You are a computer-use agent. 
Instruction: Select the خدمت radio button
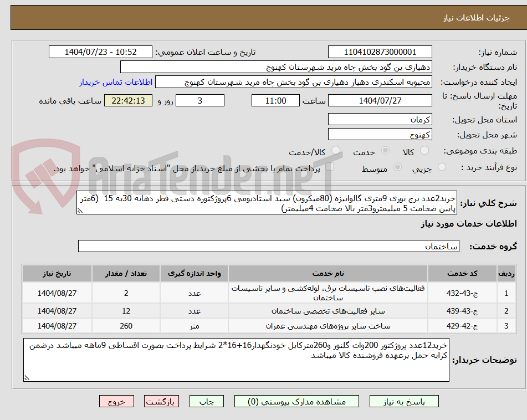point(386,150)
